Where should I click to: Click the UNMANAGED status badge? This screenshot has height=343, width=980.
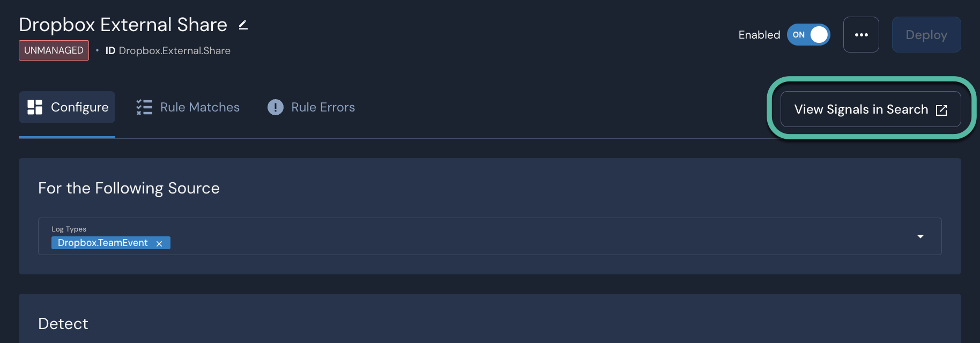(54, 50)
